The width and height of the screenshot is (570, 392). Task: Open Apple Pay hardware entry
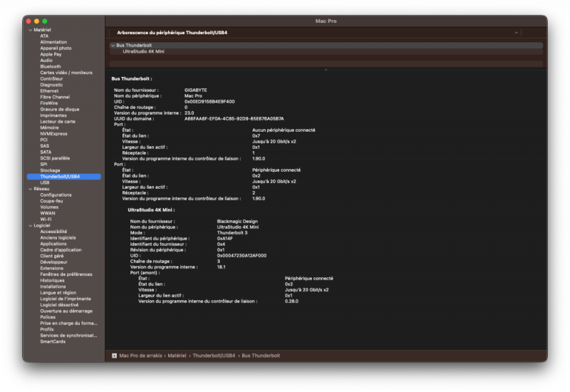pos(51,54)
